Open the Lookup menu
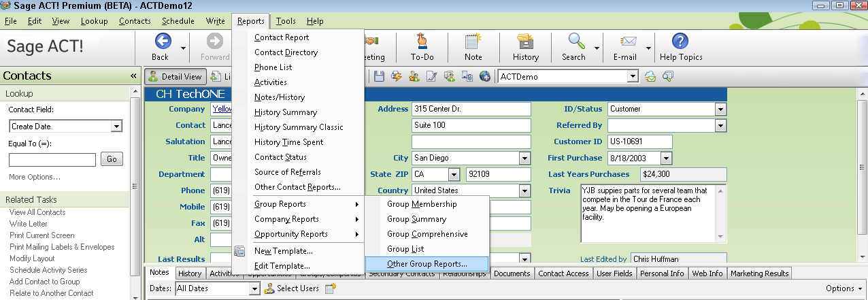Image resolution: width=868 pixels, height=300 pixels. (x=94, y=21)
